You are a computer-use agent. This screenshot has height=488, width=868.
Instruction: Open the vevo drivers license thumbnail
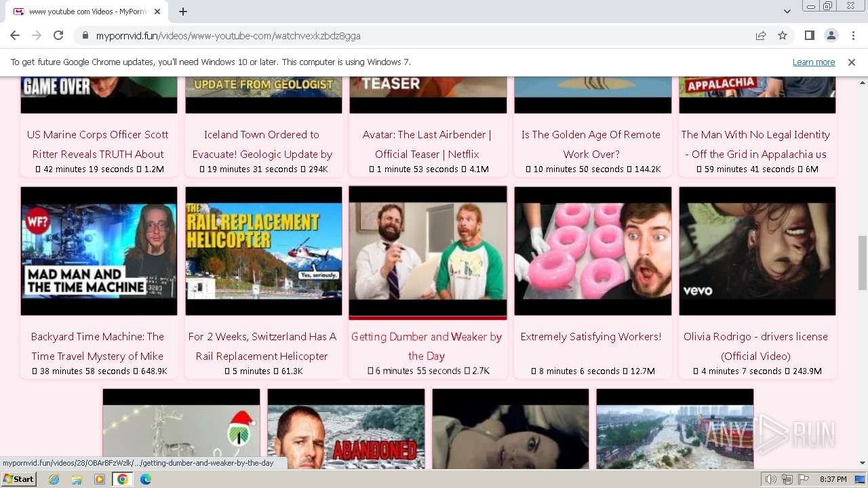[757, 251]
